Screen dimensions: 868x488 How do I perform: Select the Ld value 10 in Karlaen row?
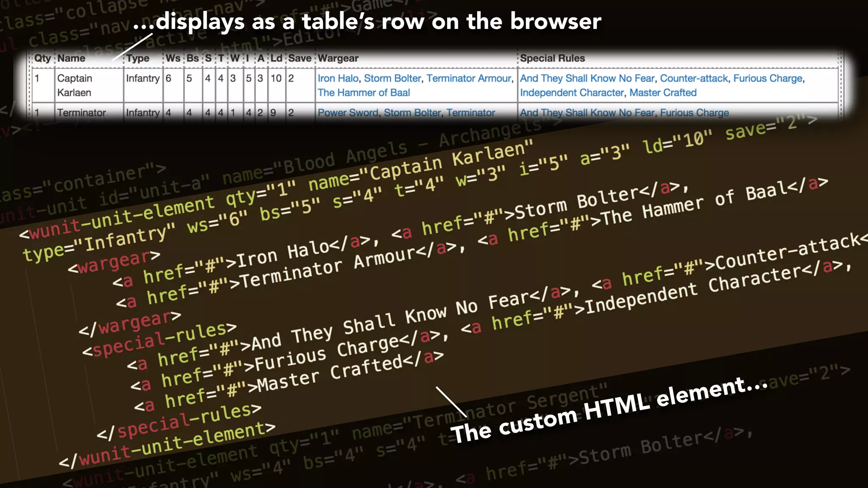[x=276, y=78]
